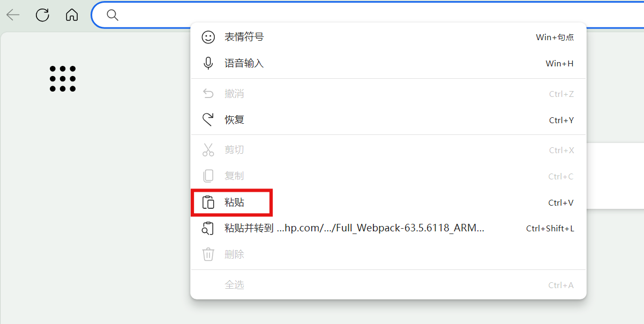Click the Ctrl+V shortcut on the paste row

[x=560, y=202]
